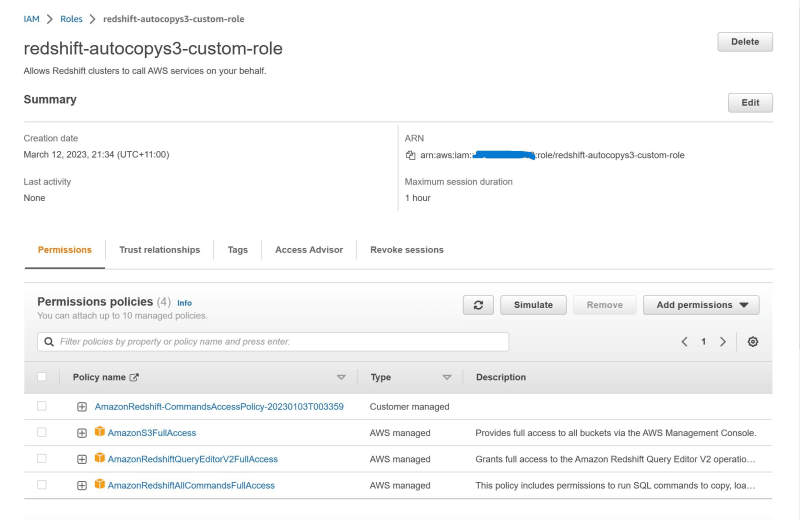Go to Roles breadcrumb link
Screen dimensions: 800x520
[71, 19]
